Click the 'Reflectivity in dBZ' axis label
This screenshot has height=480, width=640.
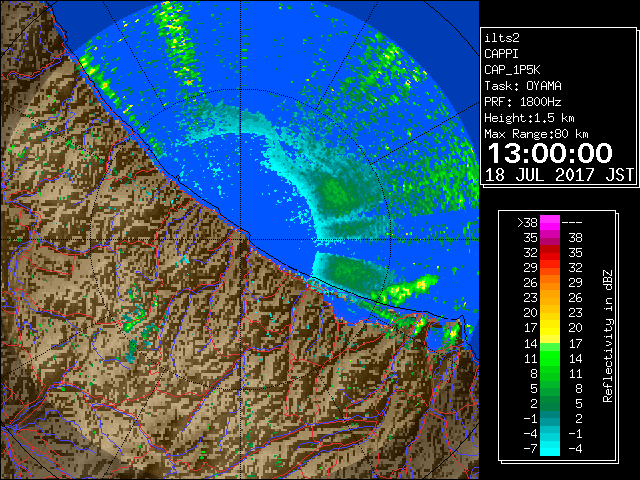[x=607, y=336]
